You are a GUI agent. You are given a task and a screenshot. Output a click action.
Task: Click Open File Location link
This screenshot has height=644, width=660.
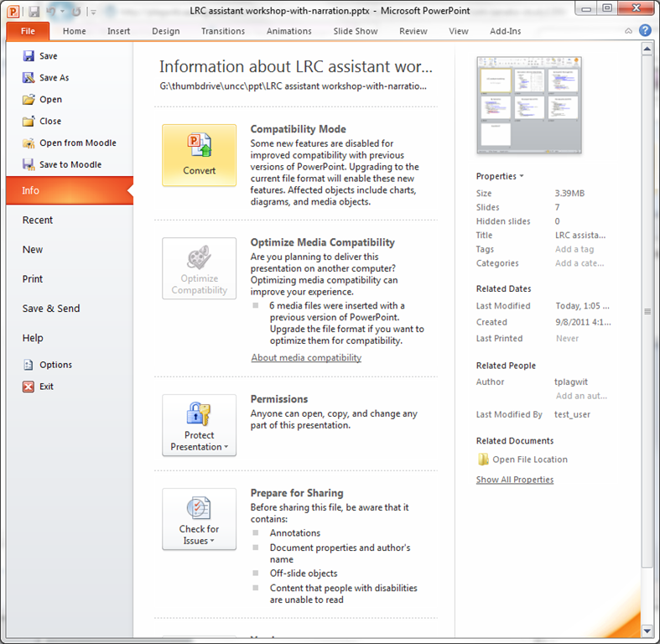tap(529, 460)
